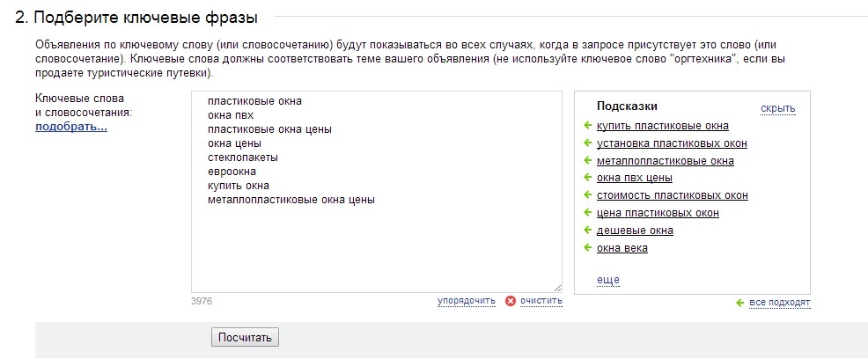
Task: Click green arrow beside 'окна века'
Action: point(588,247)
